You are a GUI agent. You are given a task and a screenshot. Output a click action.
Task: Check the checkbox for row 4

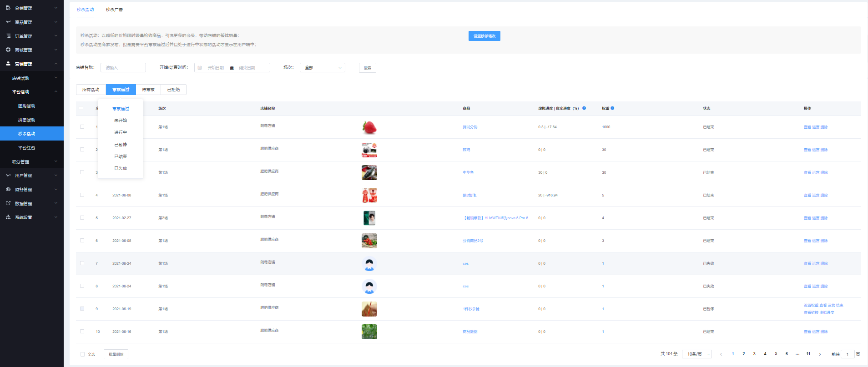click(x=82, y=195)
